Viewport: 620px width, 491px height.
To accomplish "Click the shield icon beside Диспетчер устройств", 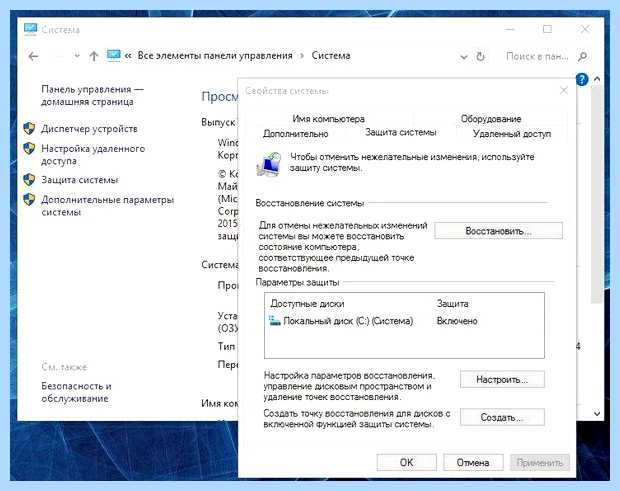I will [29, 128].
